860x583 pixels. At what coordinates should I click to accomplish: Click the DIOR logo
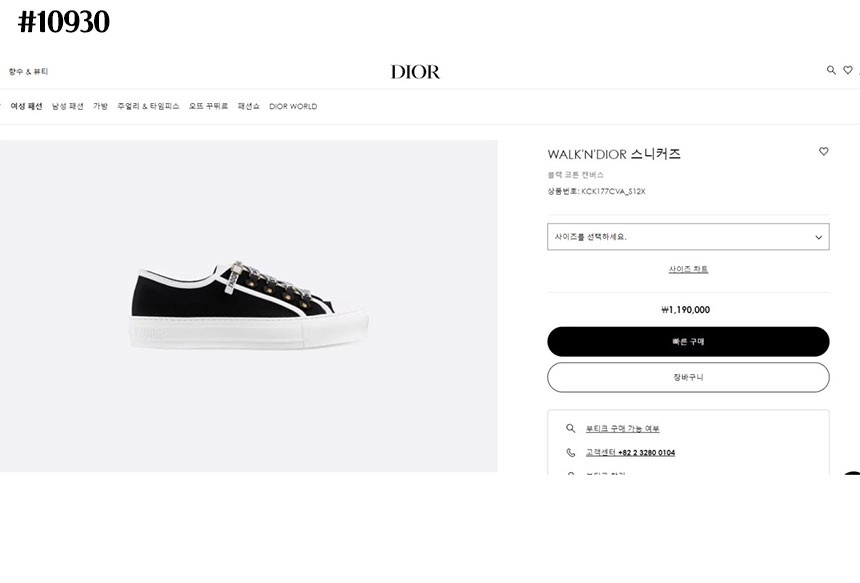point(415,72)
